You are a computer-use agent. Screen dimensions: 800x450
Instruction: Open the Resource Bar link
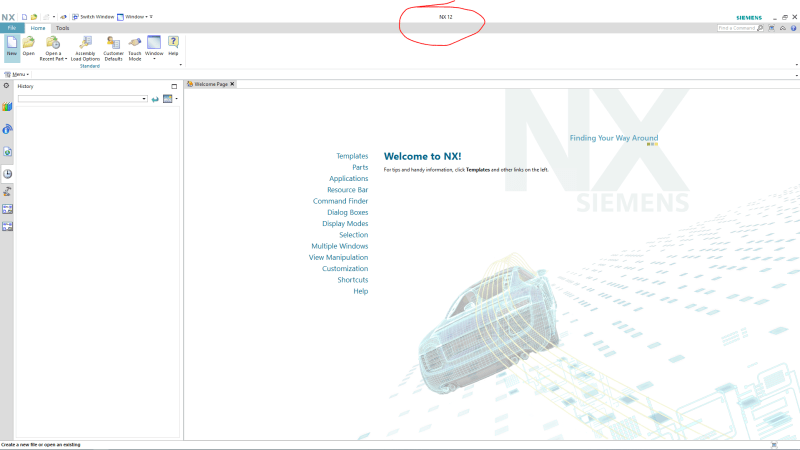coord(347,190)
